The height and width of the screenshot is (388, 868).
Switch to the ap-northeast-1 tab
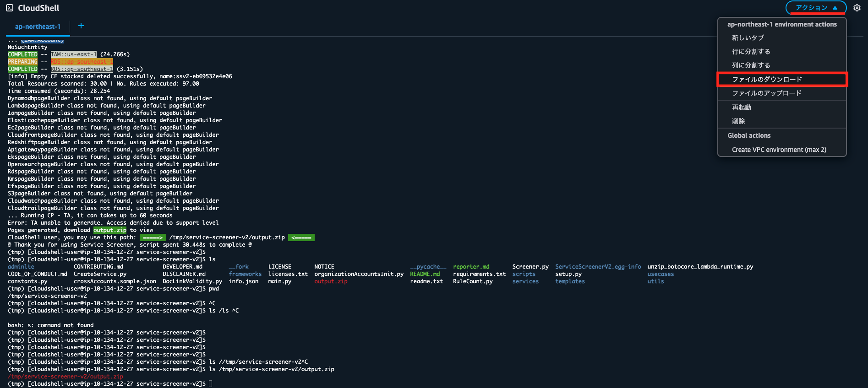[38, 27]
